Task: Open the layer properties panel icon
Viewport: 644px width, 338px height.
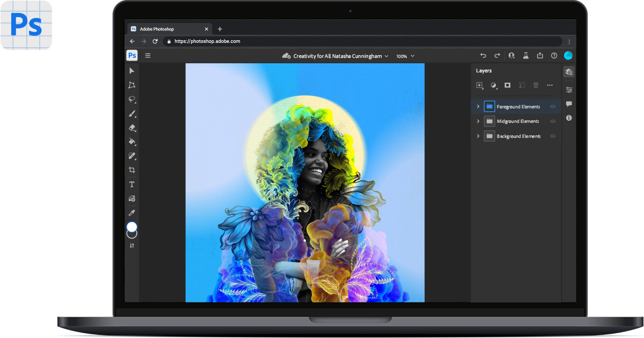Action: pos(568,89)
